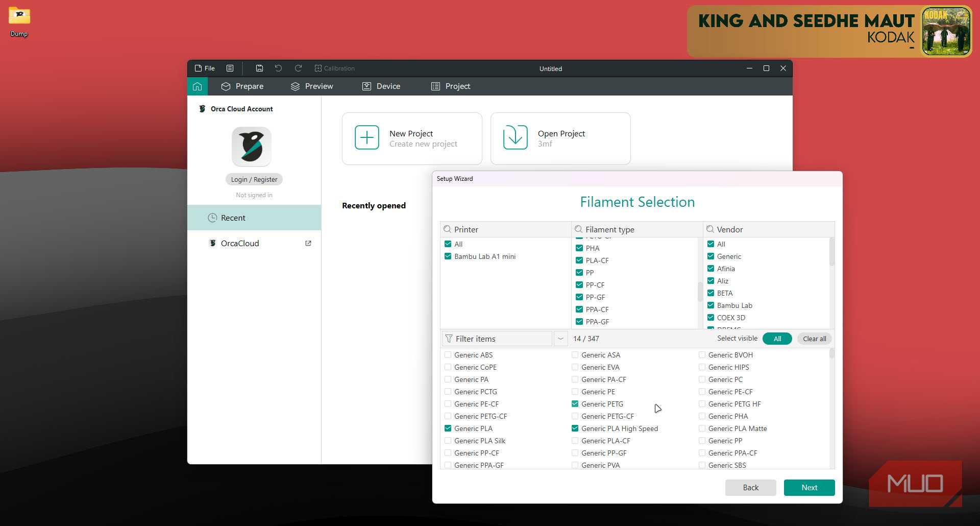
Task: Click the Vendor search icon
Action: [x=710, y=229]
